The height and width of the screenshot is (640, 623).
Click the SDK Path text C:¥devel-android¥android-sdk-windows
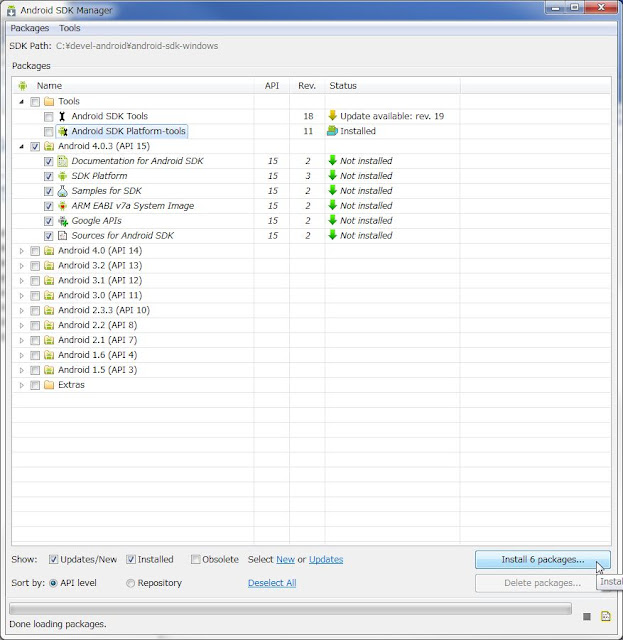137,46
